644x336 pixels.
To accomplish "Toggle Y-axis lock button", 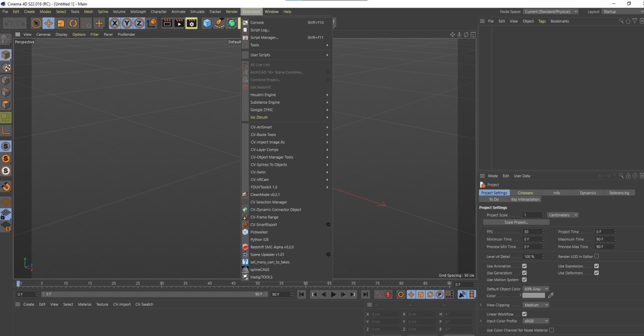I will [127, 23].
